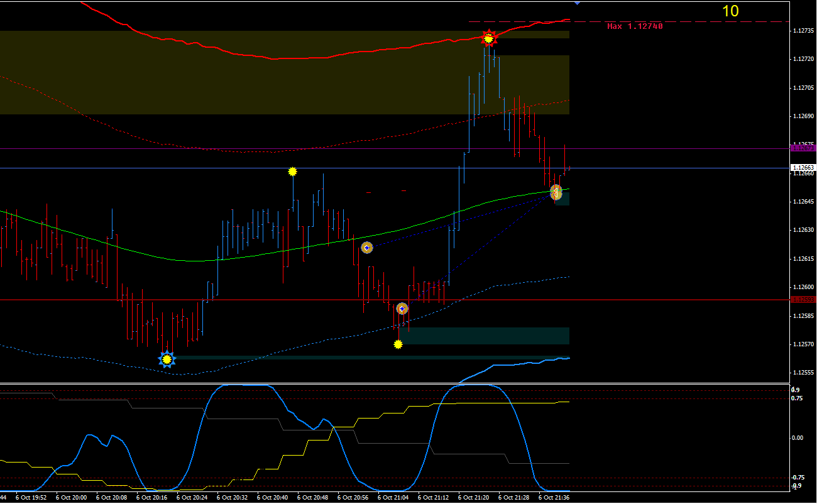Viewport: 817px width, 504px height.
Task: Click the '6 Oct 20:56' time label
Action: (353, 497)
